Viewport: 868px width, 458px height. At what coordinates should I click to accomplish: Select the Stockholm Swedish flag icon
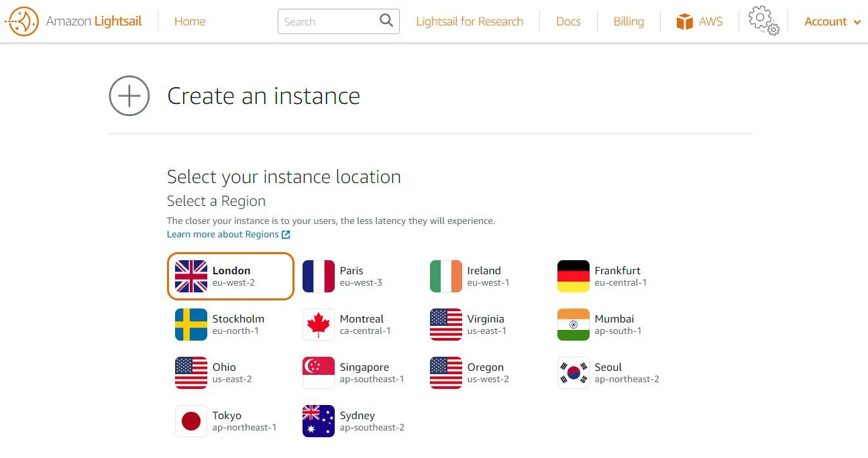pyautogui.click(x=191, y=325)
